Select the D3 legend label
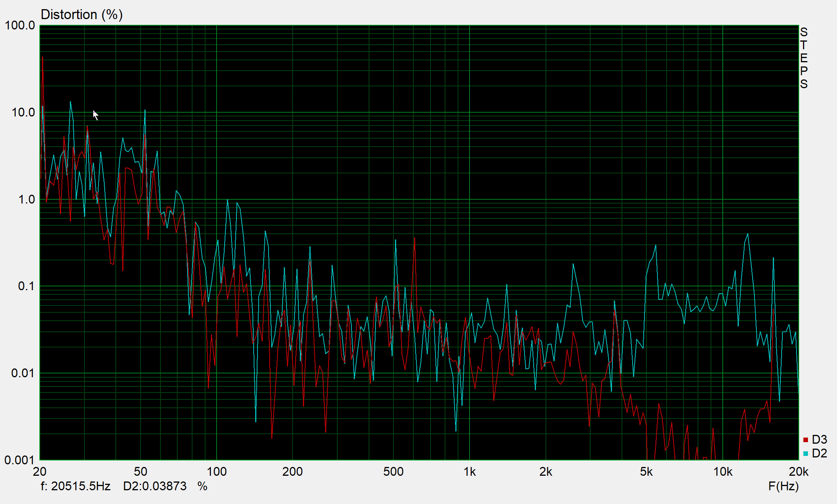This screenshot has width=837, height=504. click(x=819, y=439)
